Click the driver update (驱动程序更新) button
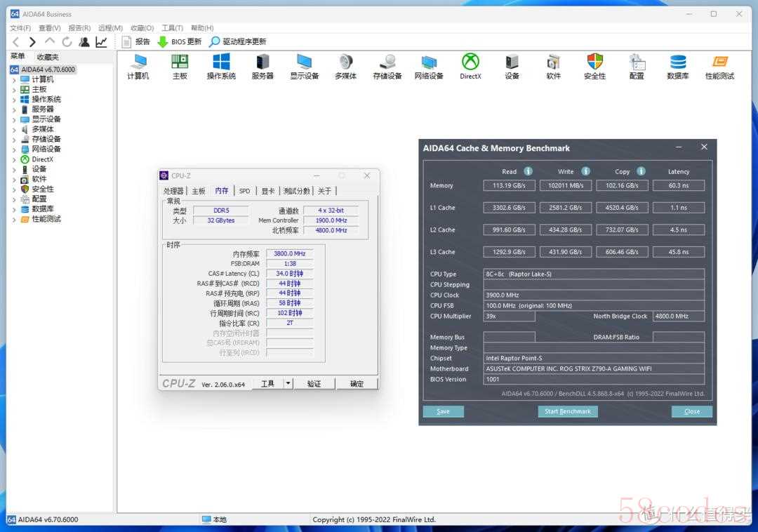The height and width of the screenshot is (532, 758). (237, 42)
